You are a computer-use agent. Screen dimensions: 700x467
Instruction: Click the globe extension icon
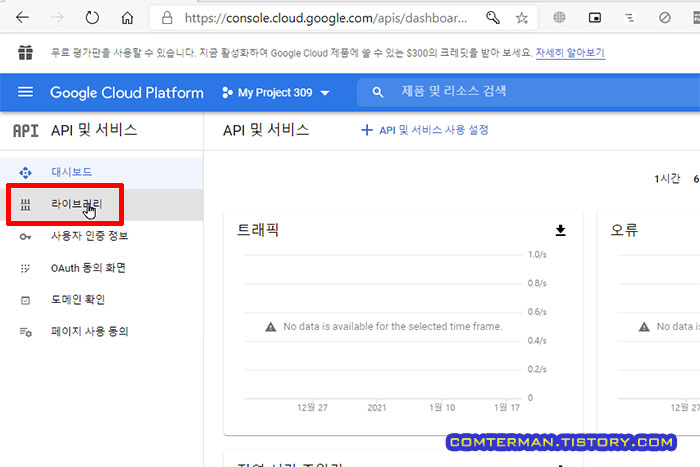559,17
